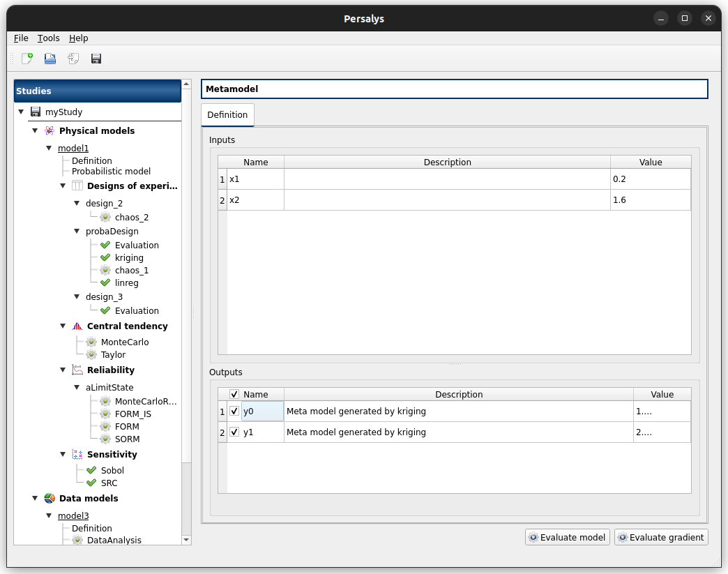The width and height of the screenshot is (728, 574).
Task: Click the x1 input value cell
Action: pos(650,179)
